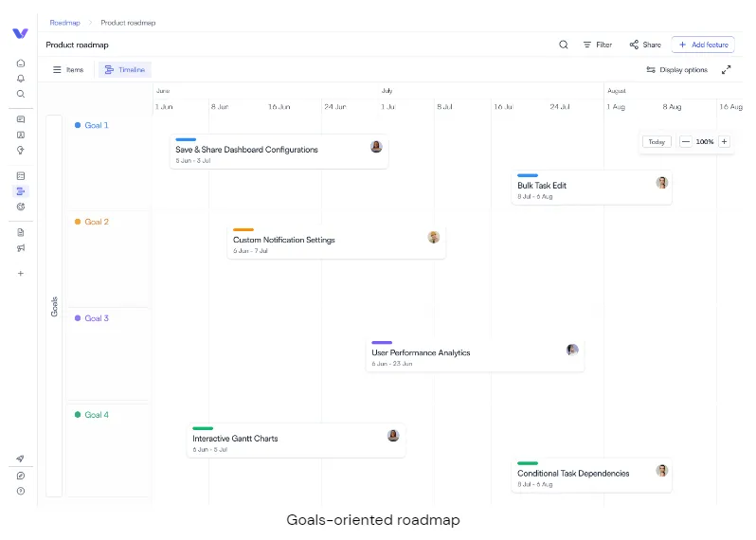Click avatar on Interactive Gantt Charts card

coord(393,436)
